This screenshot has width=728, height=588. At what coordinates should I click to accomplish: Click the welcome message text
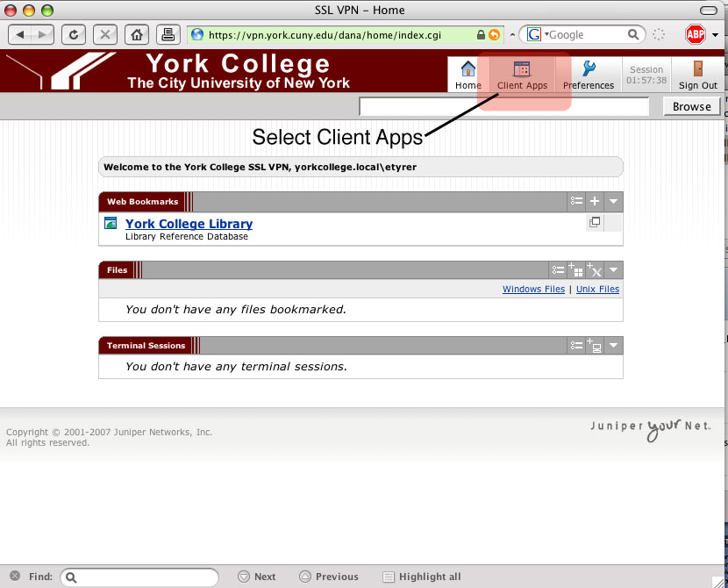pos(260,168)
